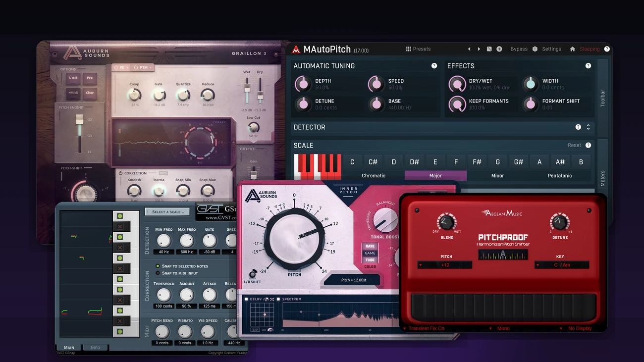Click the C# note button in Scale
The image size is (644, 362).
[373, 162]
